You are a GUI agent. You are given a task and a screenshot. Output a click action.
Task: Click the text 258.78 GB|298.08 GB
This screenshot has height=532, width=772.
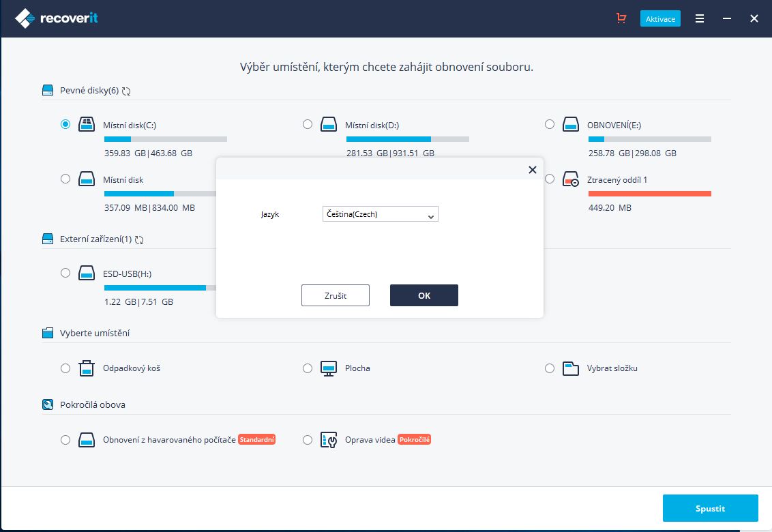[x=632, y=153]
